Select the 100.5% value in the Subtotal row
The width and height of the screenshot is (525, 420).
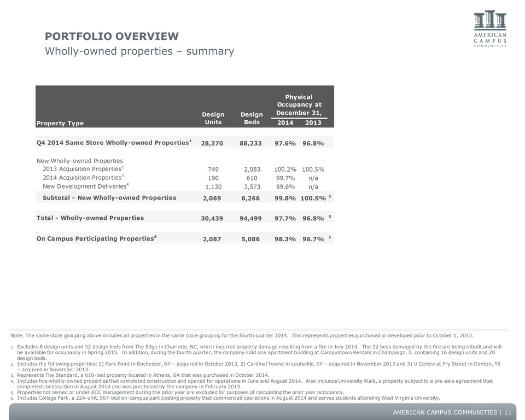pos(313,199)
